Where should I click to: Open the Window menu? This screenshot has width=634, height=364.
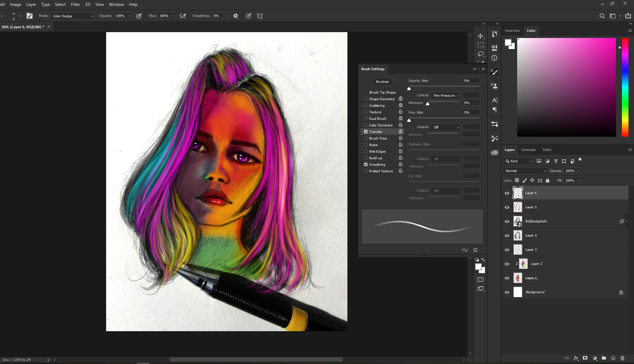click(116, 4)
